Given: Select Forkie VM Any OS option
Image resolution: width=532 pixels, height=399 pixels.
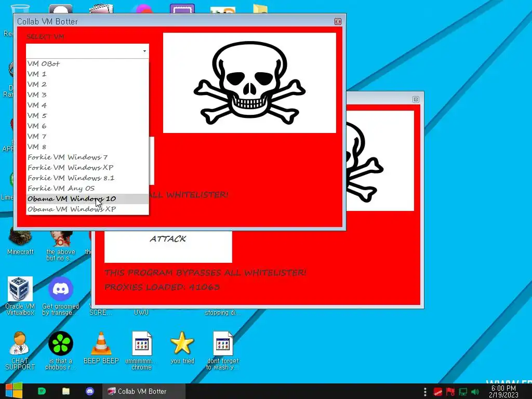Looking at the screenshot, I should click(87, 188).
